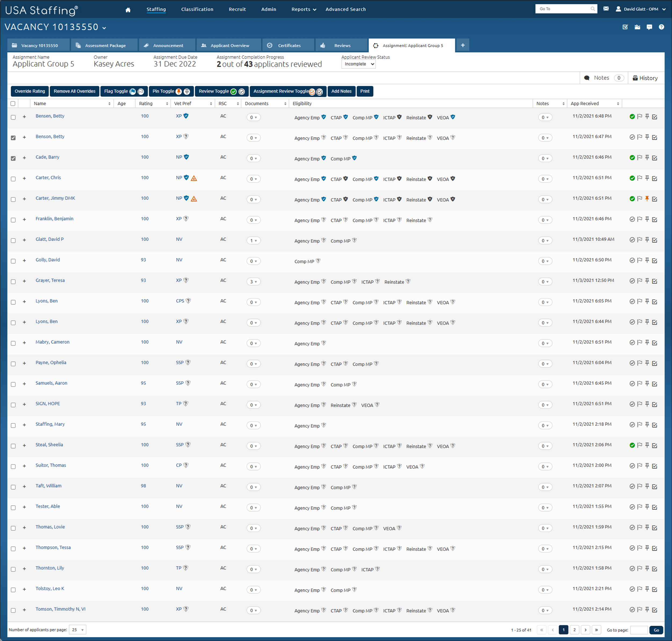Open documents dropdown for Glatt, David P

[x=253, y=241]
